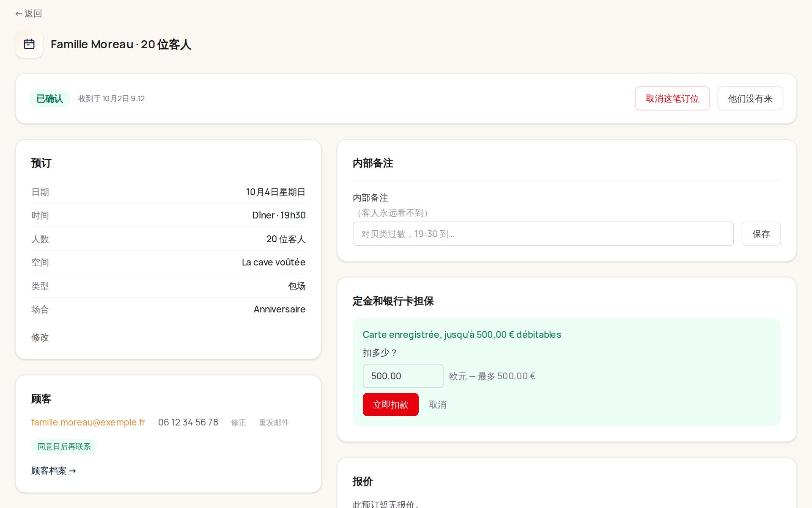Charge the card with 立即扣款
Image resolution: width=812 pixels, height=508 pixels.
[x=390, y=405]
